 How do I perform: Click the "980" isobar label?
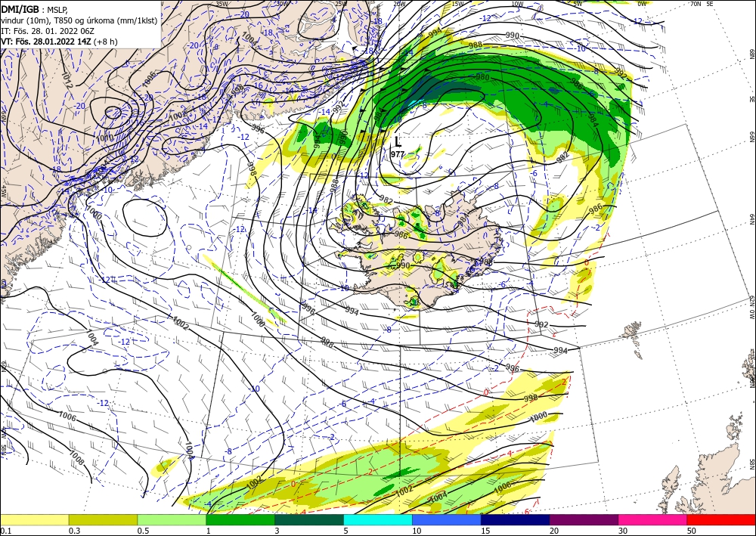pyautogui.click(x=482, y=77)
